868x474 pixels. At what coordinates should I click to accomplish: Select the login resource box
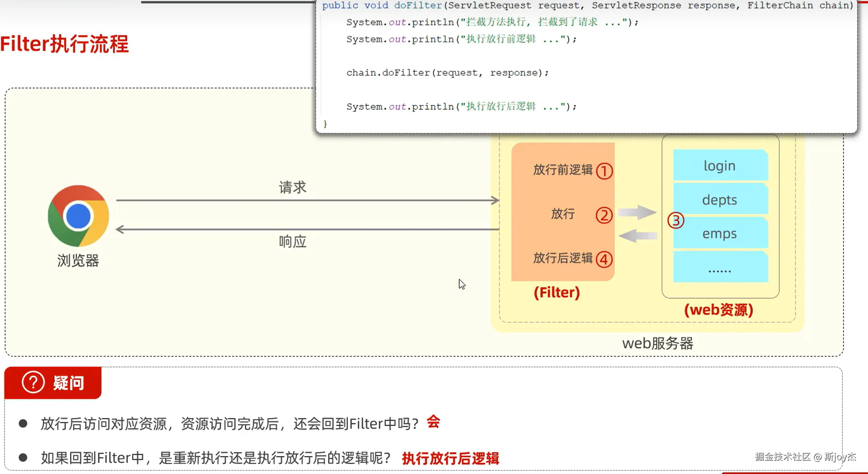point(719,165)
